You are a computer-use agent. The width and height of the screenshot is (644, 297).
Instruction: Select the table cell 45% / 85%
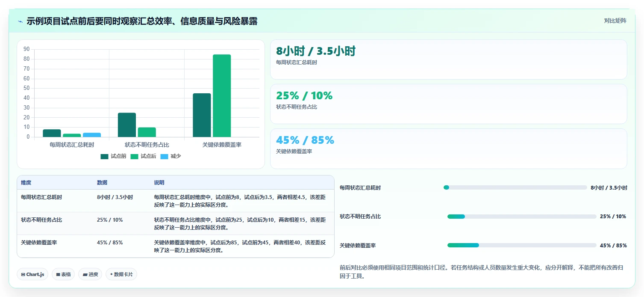tap(110, 243)
